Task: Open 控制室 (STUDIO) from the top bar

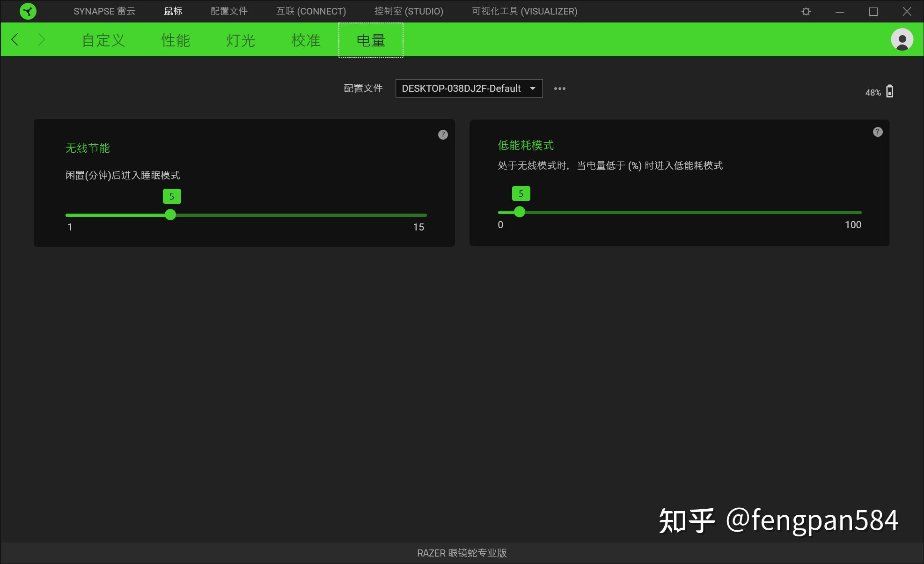Action: (408, 11)
